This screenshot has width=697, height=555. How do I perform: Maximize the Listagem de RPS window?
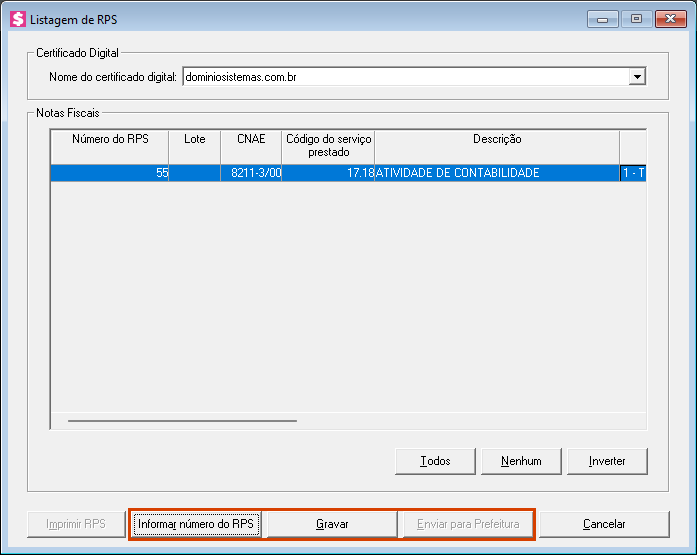[x=635, y=18]
